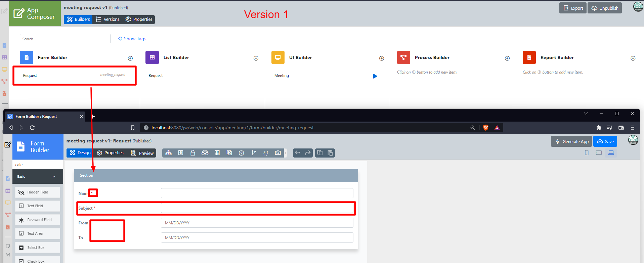Image resolution: width=644 pixels, height=263 pixels.
Task: Reload the page in the browser
Action: tap(32, 128)
